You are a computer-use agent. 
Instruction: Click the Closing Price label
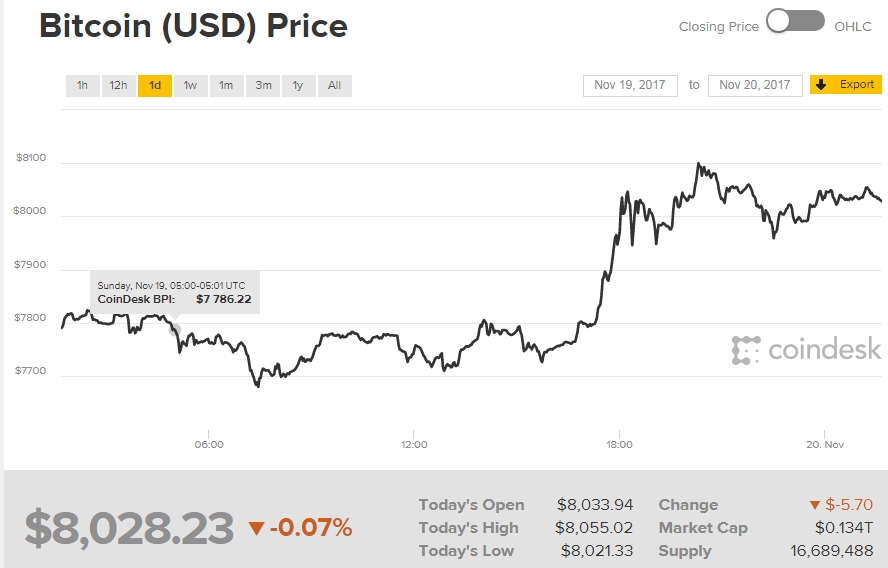click(x=718, y=26)
